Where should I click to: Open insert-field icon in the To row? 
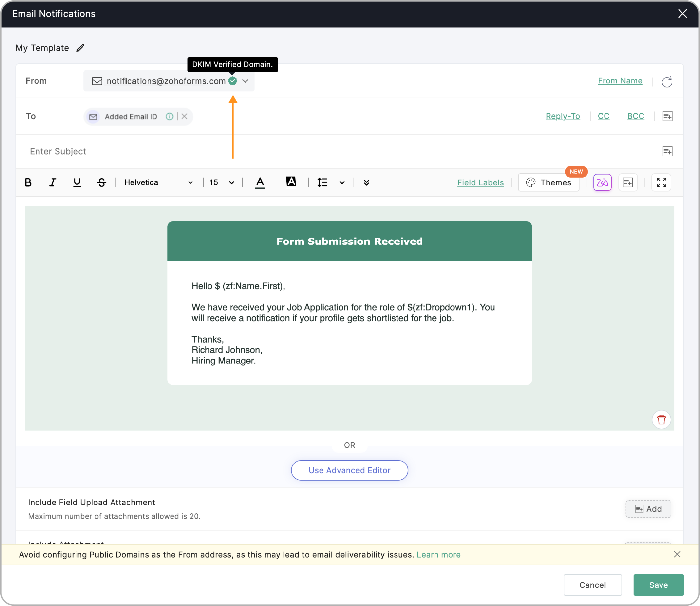click(x=667, y=116)
